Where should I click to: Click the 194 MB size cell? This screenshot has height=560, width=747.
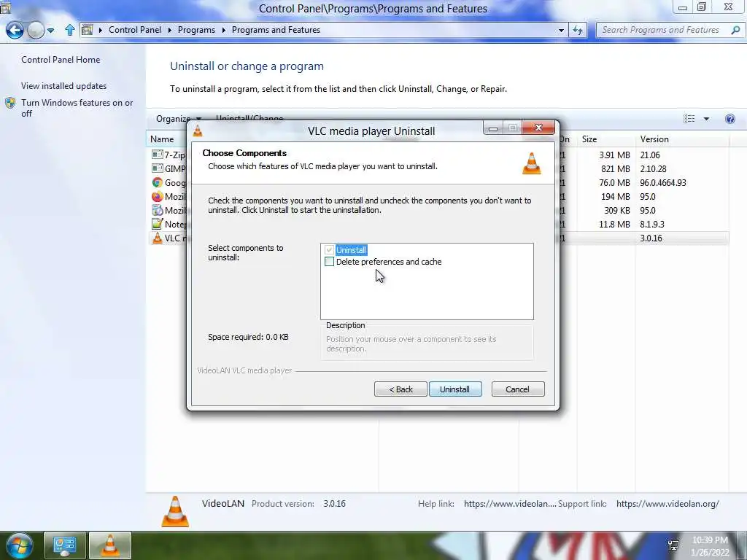click(x=615, y=196)
